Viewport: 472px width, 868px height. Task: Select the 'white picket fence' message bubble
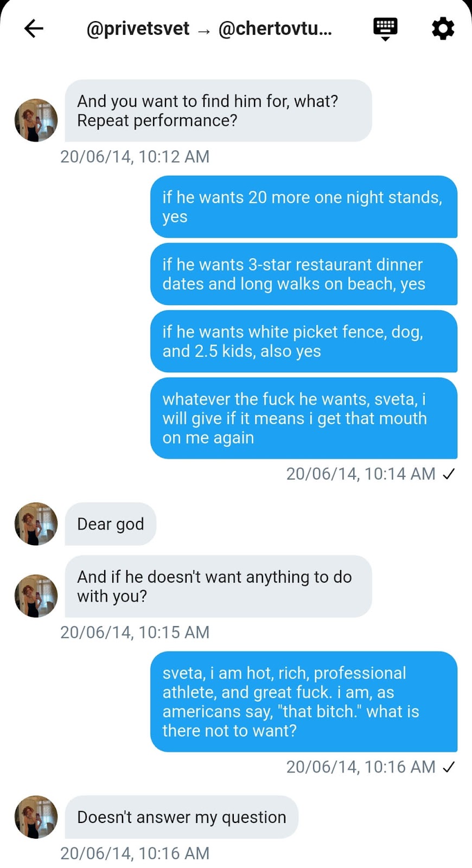pos(304,341)
